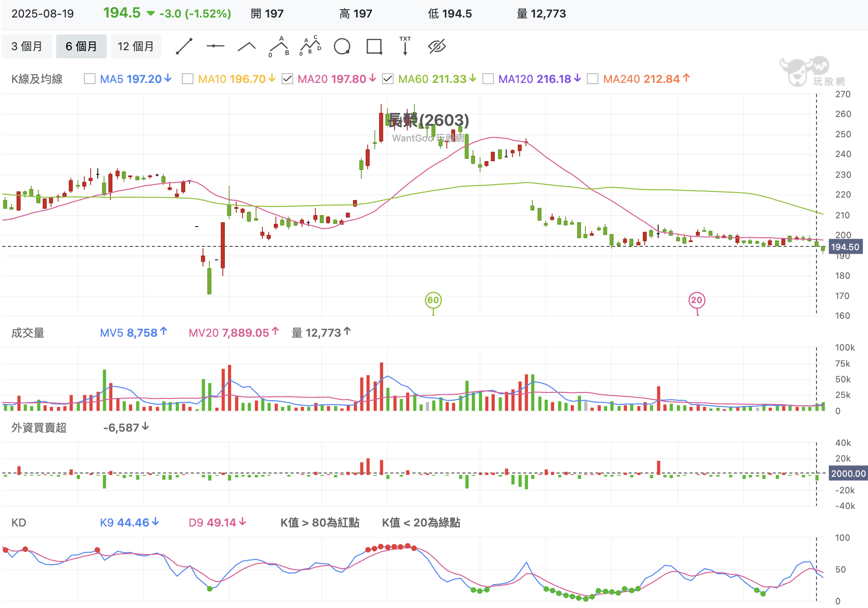Screen dimensions: 868x608
Task: Click the green 60 marker on chart
Action: coord(433,300)
